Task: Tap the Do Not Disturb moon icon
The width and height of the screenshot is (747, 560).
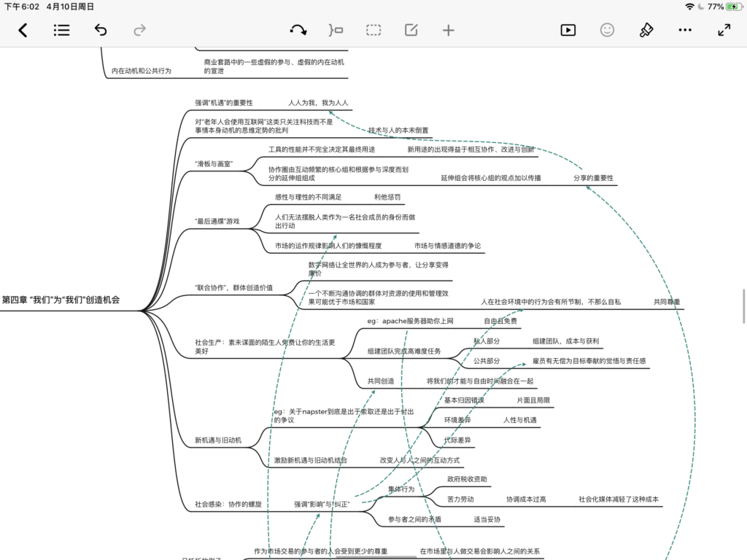Action: [701, 7]
